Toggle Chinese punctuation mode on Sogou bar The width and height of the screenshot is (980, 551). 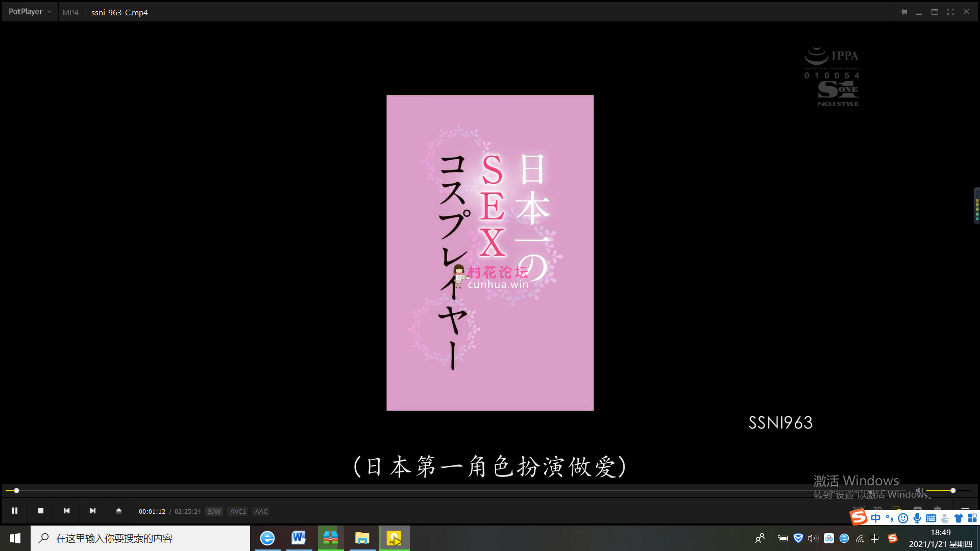890,518
